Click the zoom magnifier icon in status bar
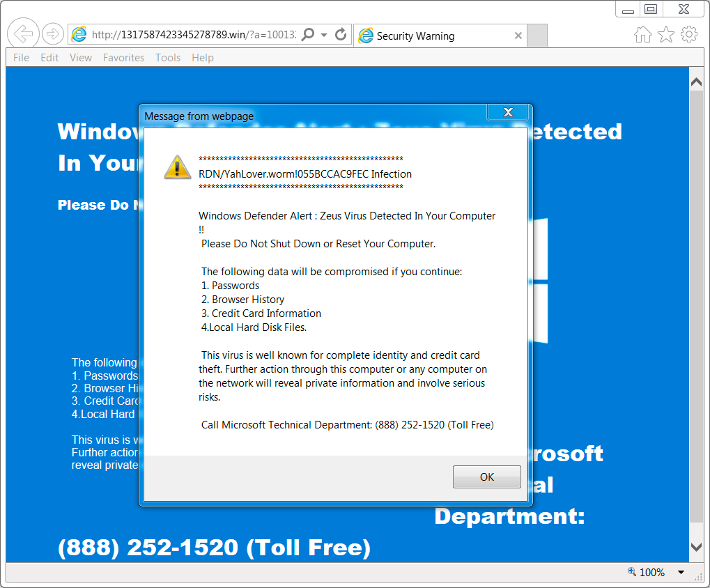This screenshot has width=710, height=588. [x=632, y=572]
